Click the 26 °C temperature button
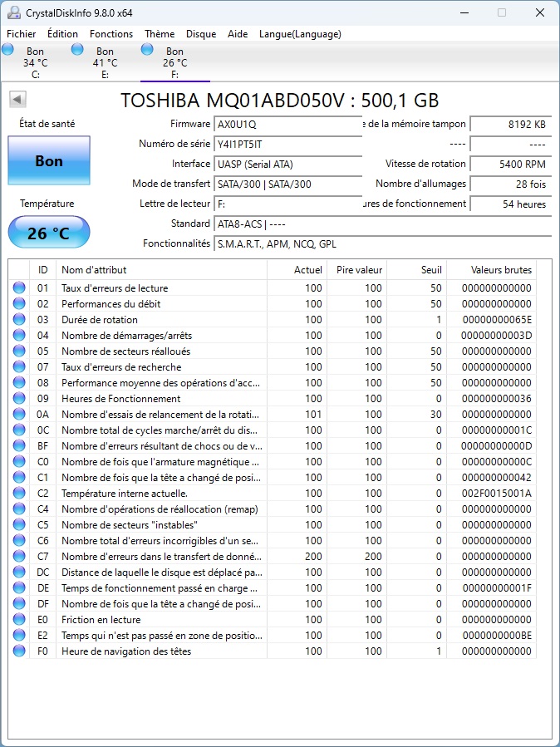The height and width of the screenshot is (747, 560). tap(49, 233)
